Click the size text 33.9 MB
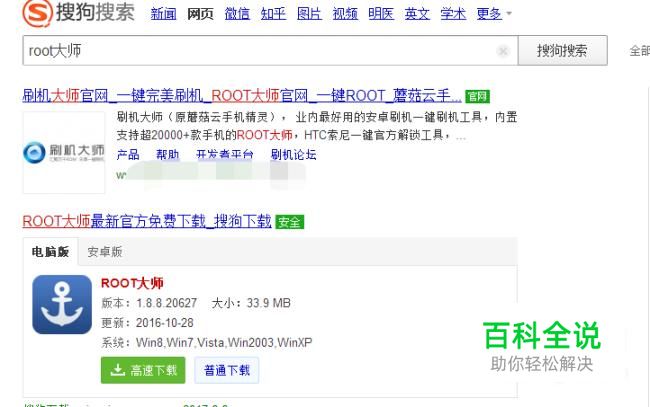This screenshot has height=407, width=650. pos(269,303)
